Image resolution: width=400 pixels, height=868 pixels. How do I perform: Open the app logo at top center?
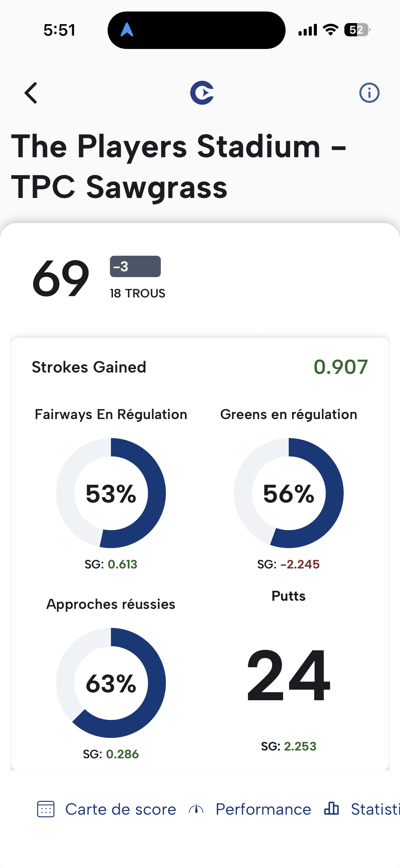[202, 93]
